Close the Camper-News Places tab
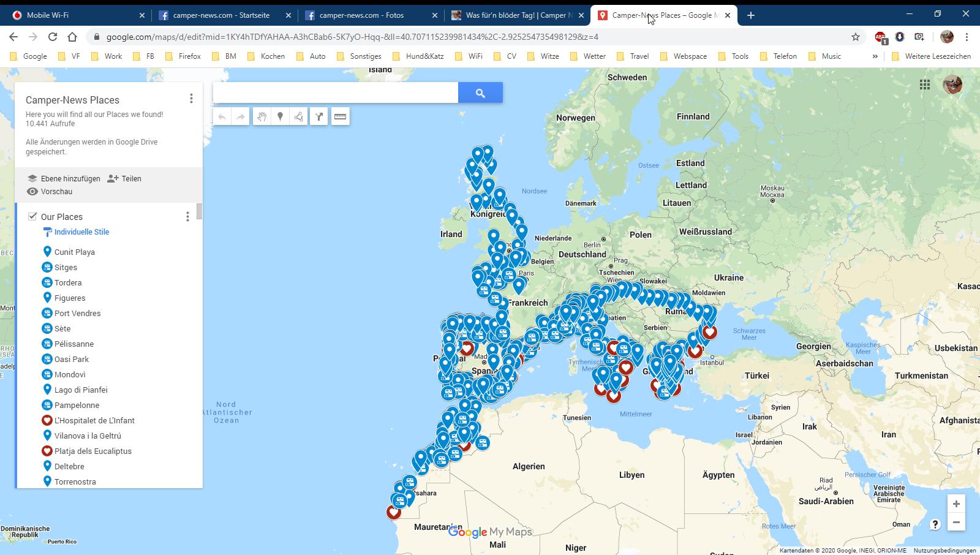980x555 pixels. point(728,15)
